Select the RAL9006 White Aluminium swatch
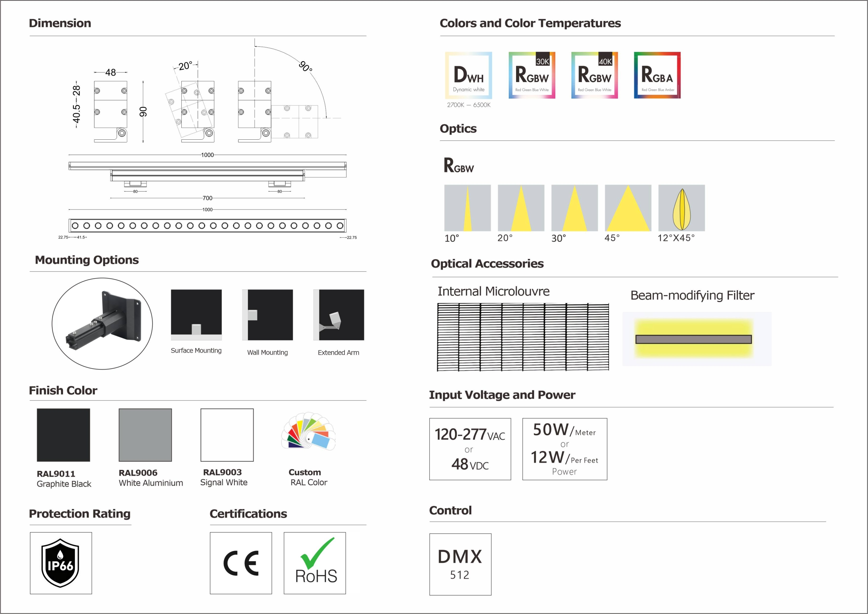868x614 pixels. click(145, 435)
